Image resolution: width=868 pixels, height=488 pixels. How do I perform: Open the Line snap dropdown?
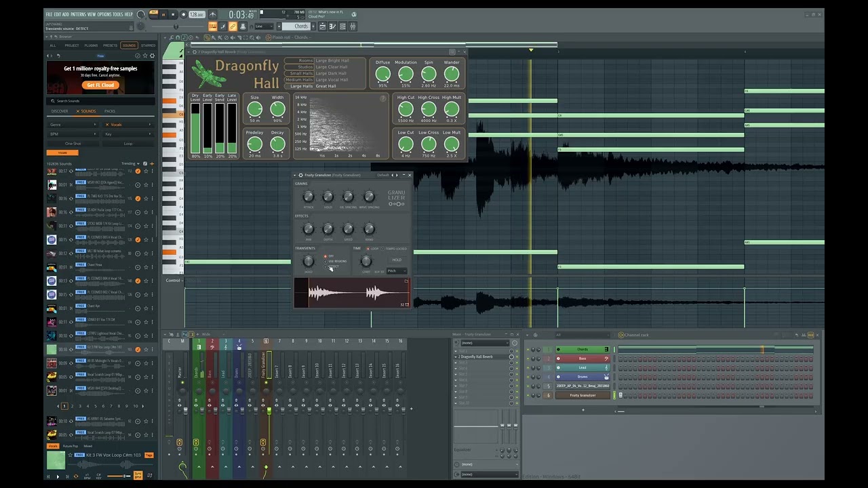(263, 26)
